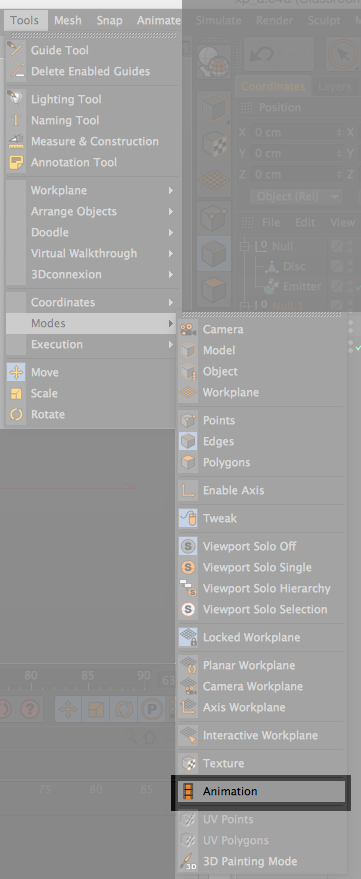
Task: Open the Snap menu
Action: coord(109,21)
